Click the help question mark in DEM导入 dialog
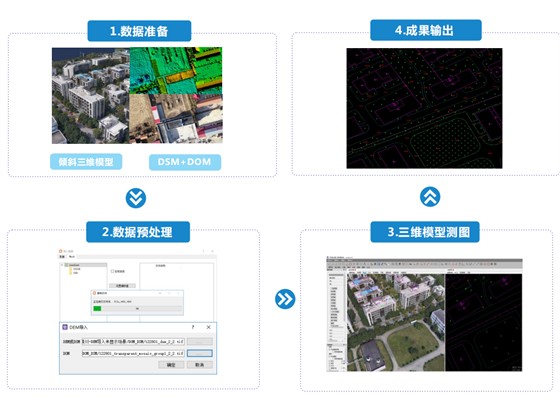 [193, 327]
